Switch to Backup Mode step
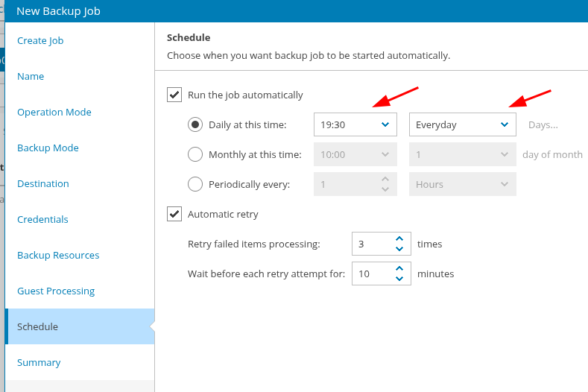 48,148
